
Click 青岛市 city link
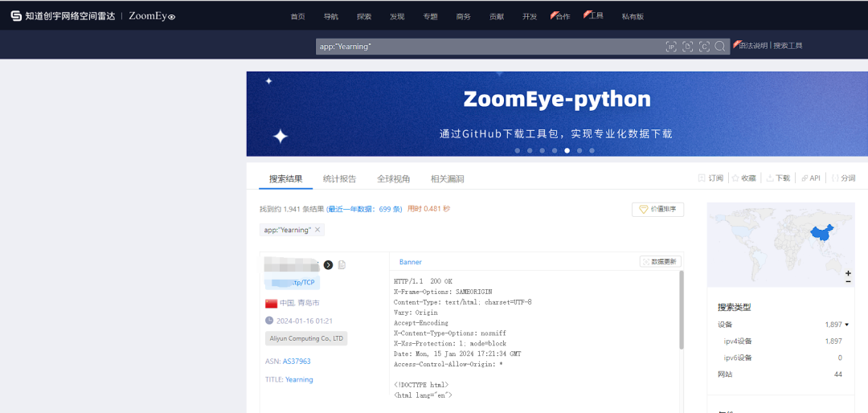pos(309,303)
